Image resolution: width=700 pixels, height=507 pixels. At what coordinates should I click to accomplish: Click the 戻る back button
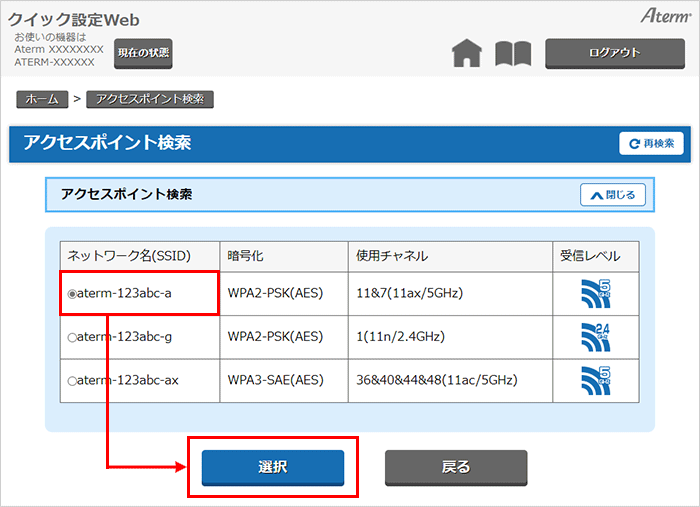pyautogui.click(x=456, y=467)
